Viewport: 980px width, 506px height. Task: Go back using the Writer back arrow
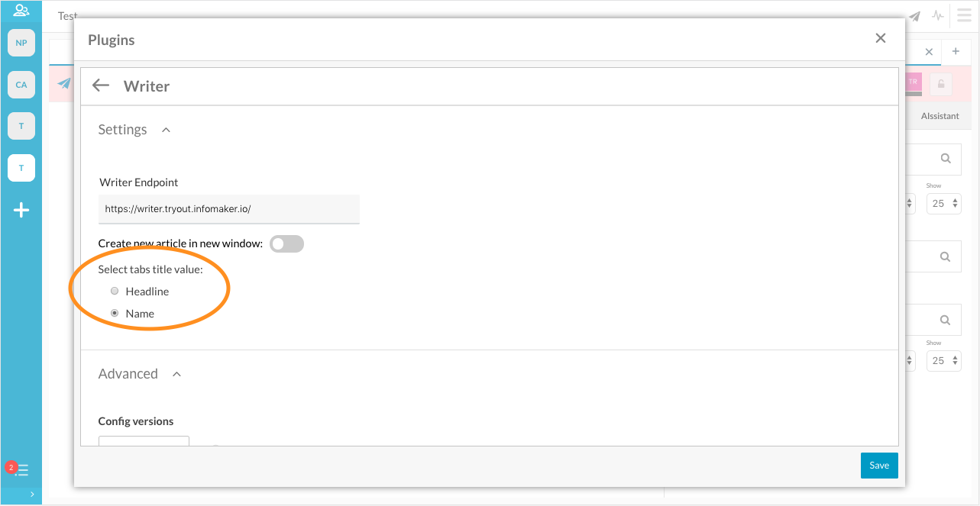point(100,85)
